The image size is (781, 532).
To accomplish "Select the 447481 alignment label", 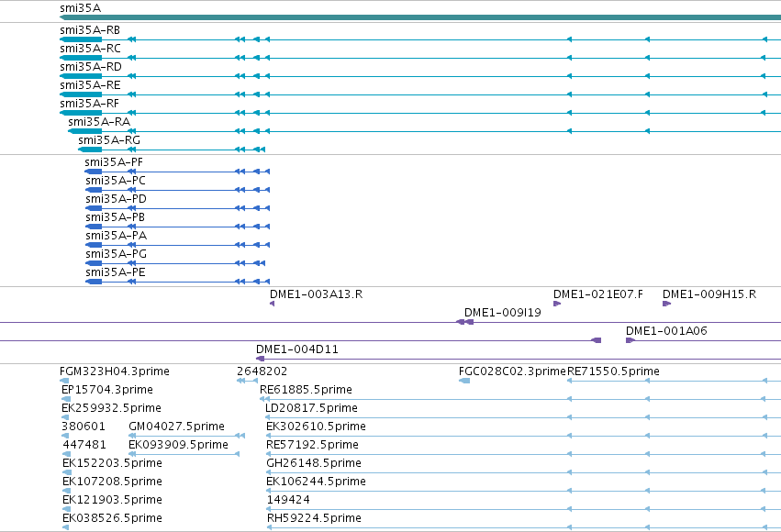I will [x=84, y=445].
